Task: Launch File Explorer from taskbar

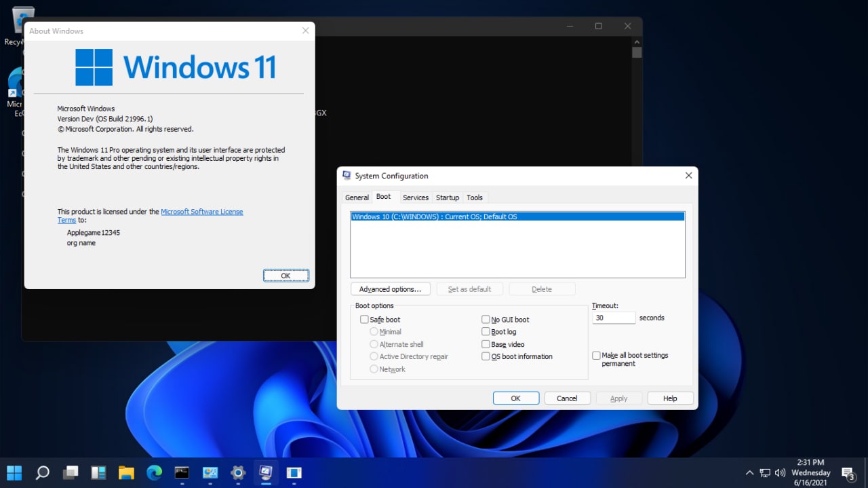Action: pos(126,472)
